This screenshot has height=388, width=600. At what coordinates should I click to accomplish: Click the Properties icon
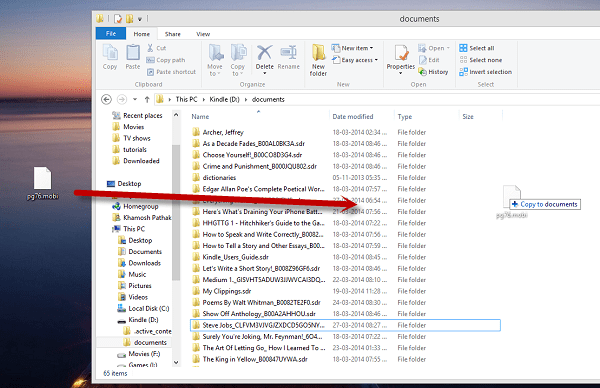401,53
